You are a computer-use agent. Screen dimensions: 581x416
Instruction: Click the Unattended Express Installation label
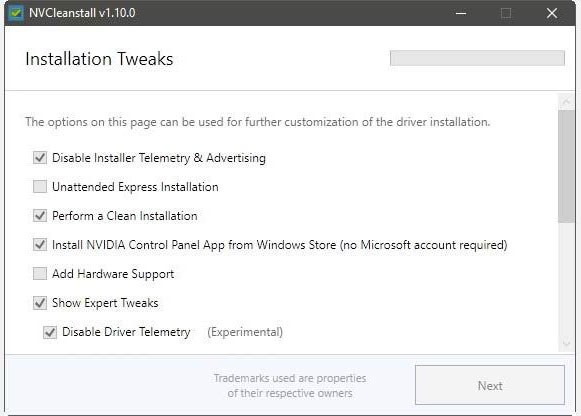pos(135,187)
